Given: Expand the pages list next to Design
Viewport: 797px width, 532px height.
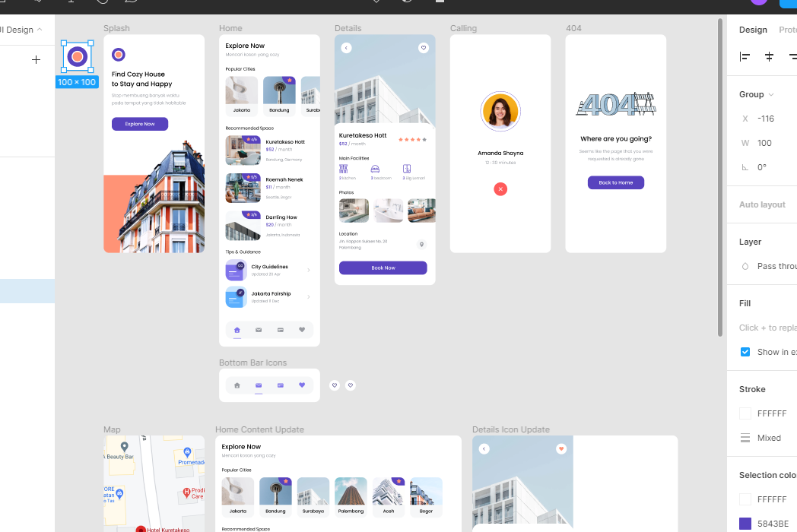Looking at the screenshot, I should [x=40, y=30].
